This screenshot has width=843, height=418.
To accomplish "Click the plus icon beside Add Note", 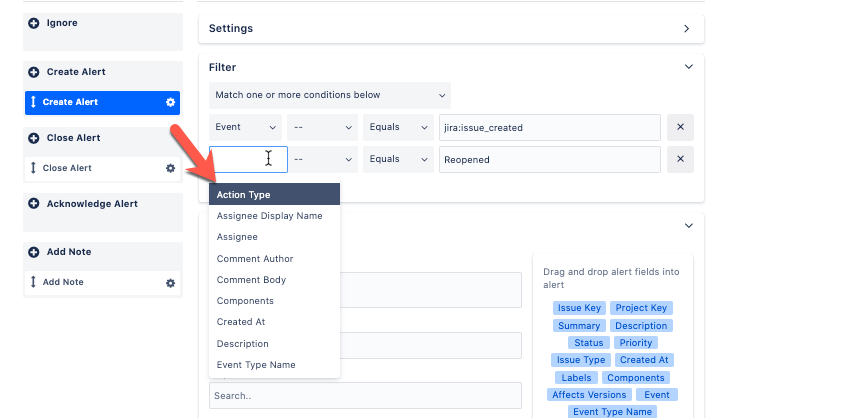I will click(x=34, y=252).
